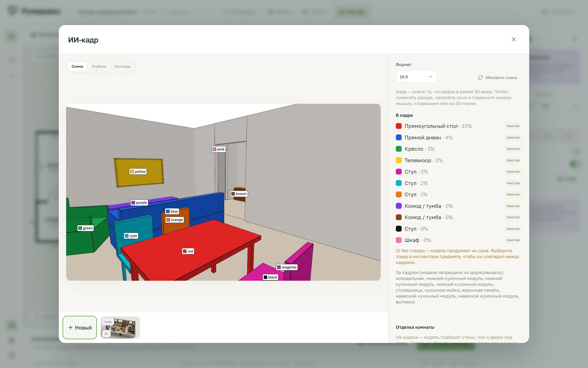Image resolution: width=588 pixels, height=368 pixels.
Task: Click the cyan swatch for Стул · 2%
Action: tap(398, 183)
